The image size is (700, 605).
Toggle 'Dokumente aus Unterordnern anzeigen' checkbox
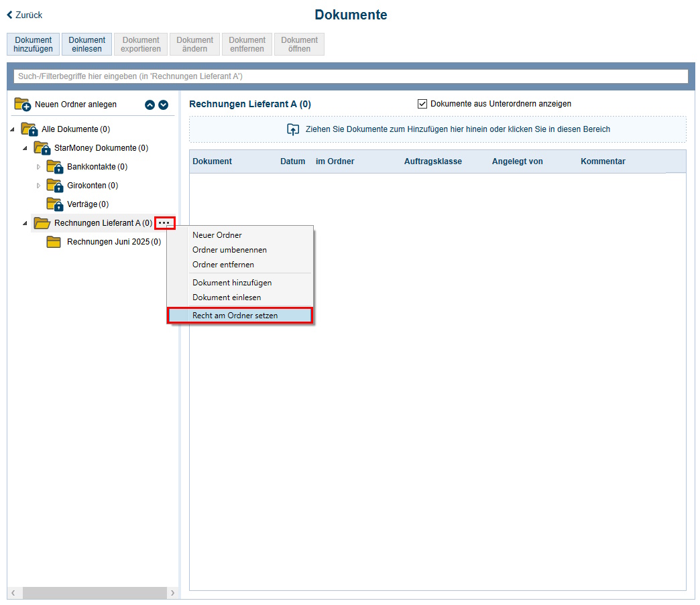tap(422, 104)
